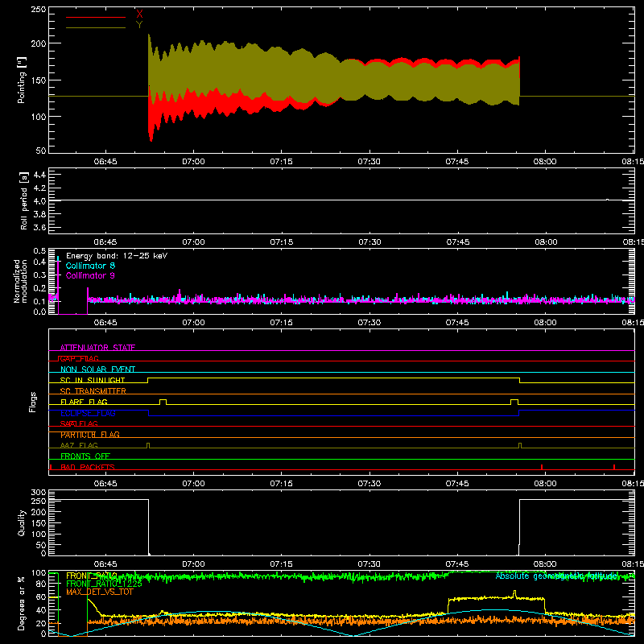Click the 200 tick on Pointing axis
This screenshot has height=644, width=644.
click(39, 43)
